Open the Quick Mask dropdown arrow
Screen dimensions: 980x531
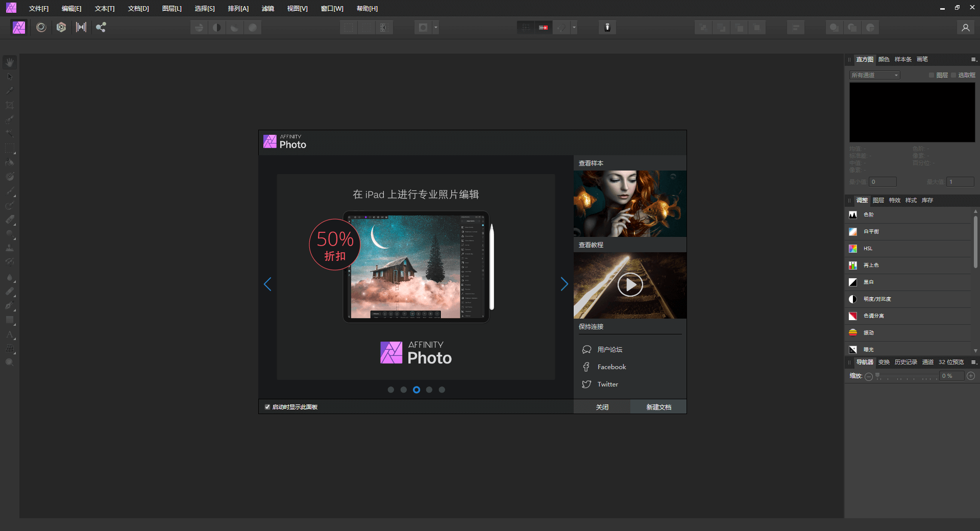tap(436, 28)
